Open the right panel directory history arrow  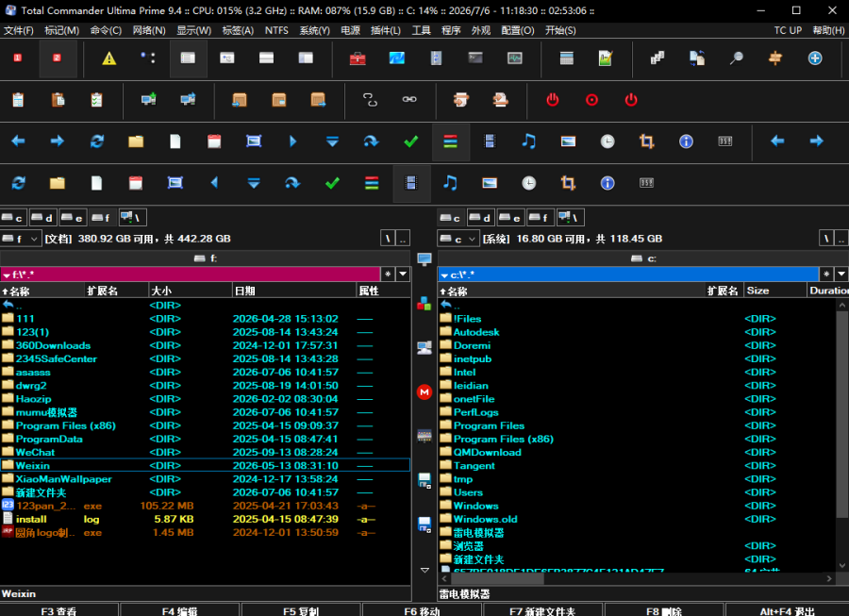(x=841, y=274)
